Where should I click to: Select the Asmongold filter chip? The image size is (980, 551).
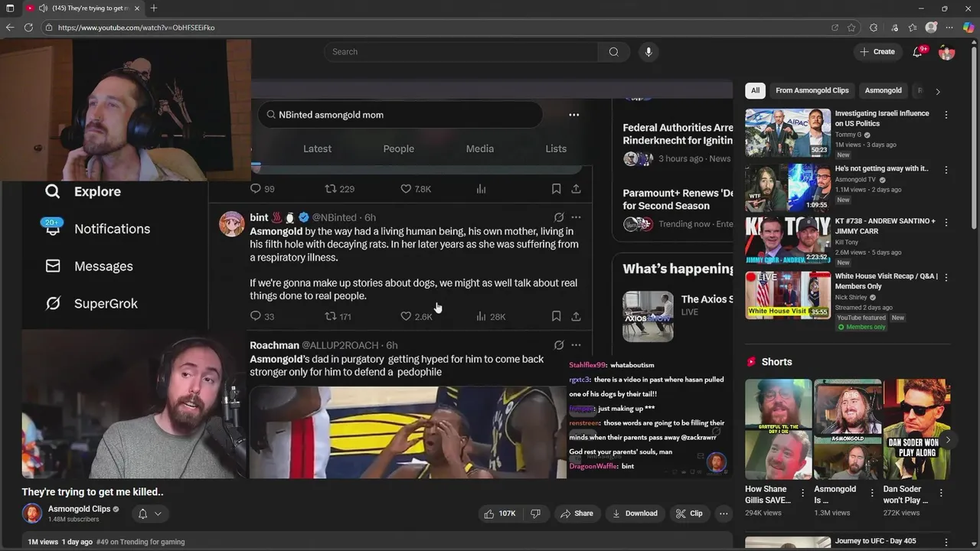pos(883,90)
